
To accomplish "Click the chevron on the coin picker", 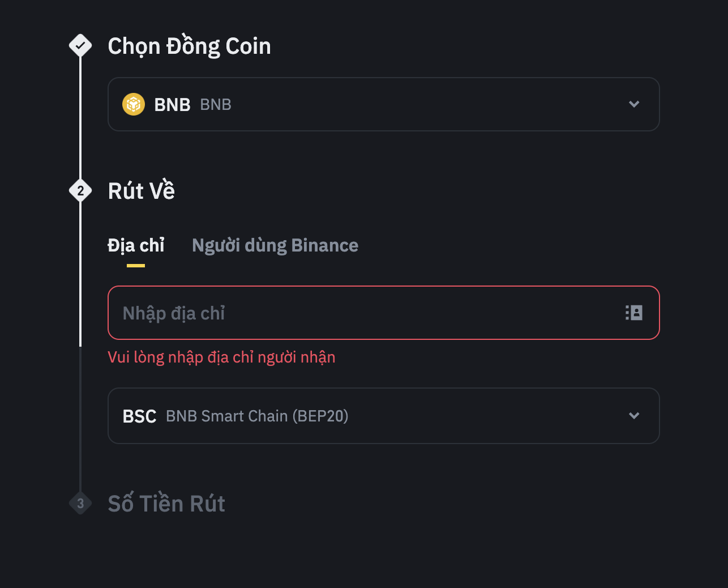I will 634,104.
